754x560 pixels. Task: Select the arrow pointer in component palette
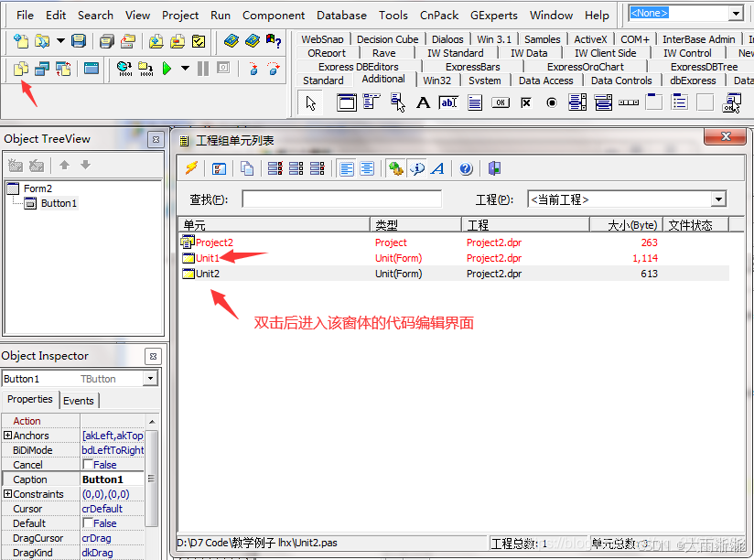(310, 102)
